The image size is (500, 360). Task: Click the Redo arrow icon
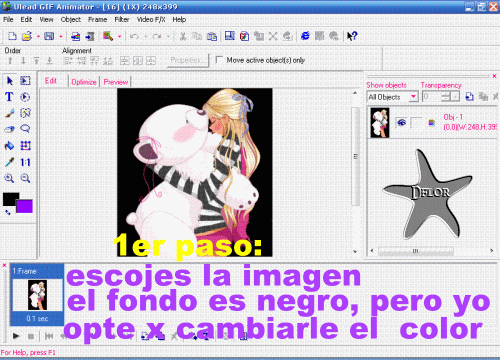click(x=157, y=36)
